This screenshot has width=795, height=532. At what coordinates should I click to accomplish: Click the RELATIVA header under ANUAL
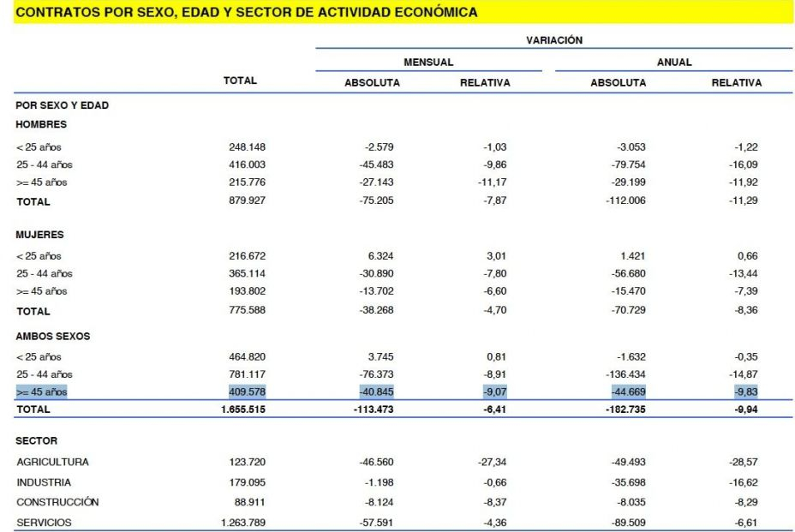pyautogui.click(x=738, y=82)
